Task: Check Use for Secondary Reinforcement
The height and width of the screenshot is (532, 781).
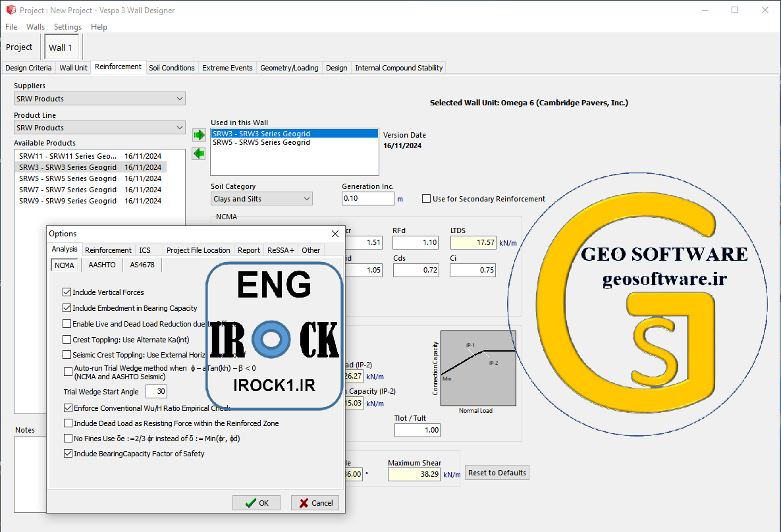Action: click(x=426, y=199)
